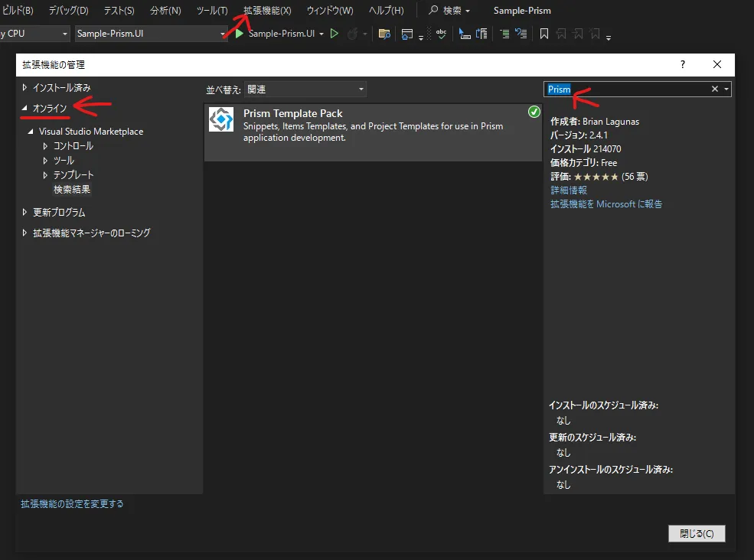The image size is (754, 560).
Task: Open the search box history dropdown arrow
Action: [726, 89]
